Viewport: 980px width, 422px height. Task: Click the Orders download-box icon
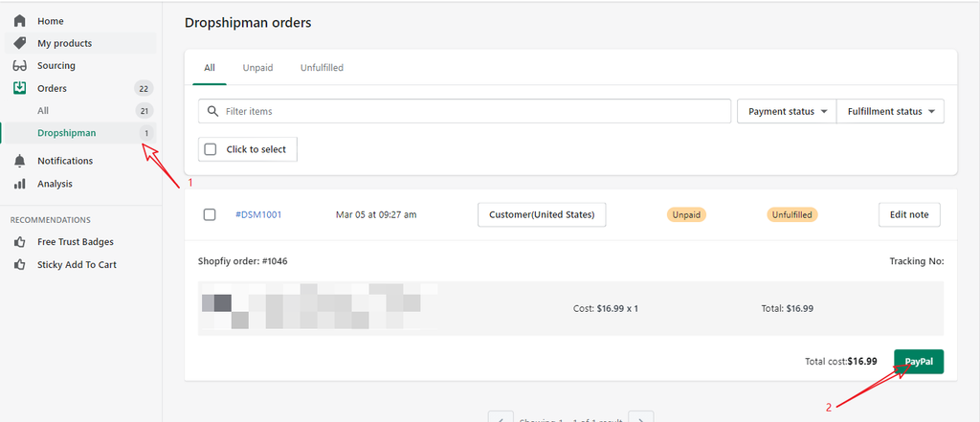pyautogui.click(x=19, y=88)
